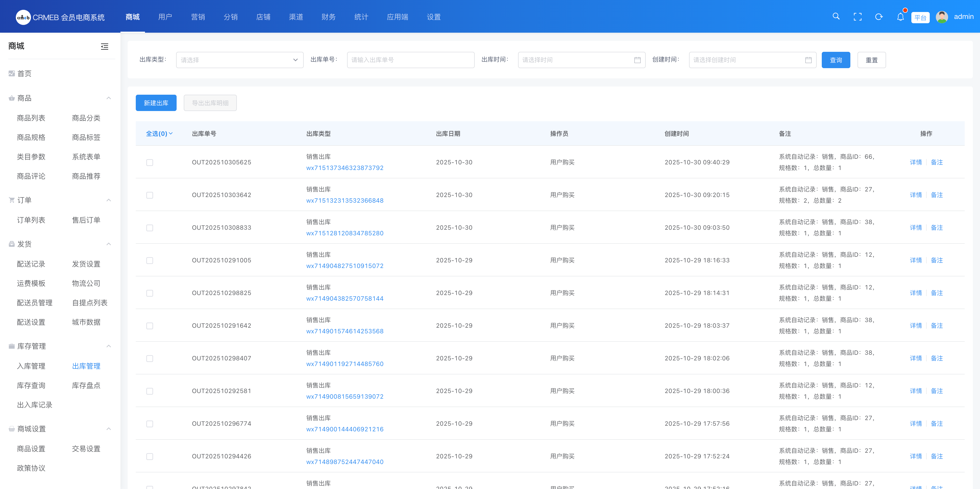The image size is (980, 489).
Task: Toggle fullscreen mode icon
Action: pos(857,17)
